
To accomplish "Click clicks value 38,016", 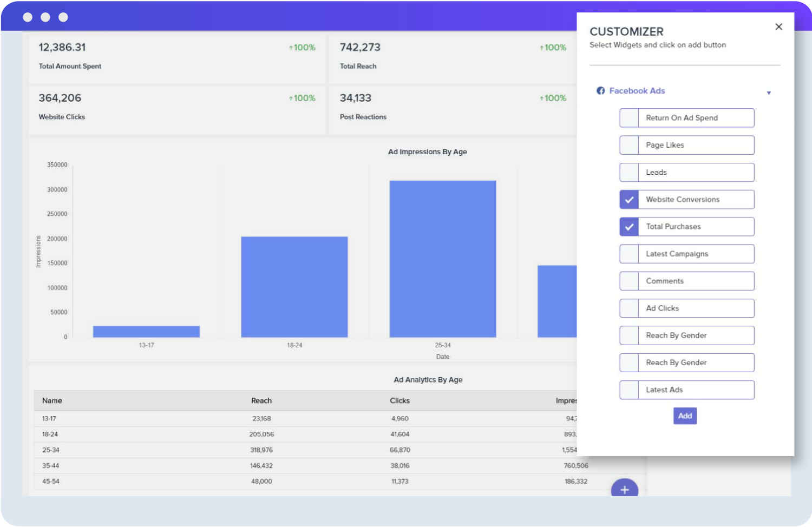I will click(400, 466).
